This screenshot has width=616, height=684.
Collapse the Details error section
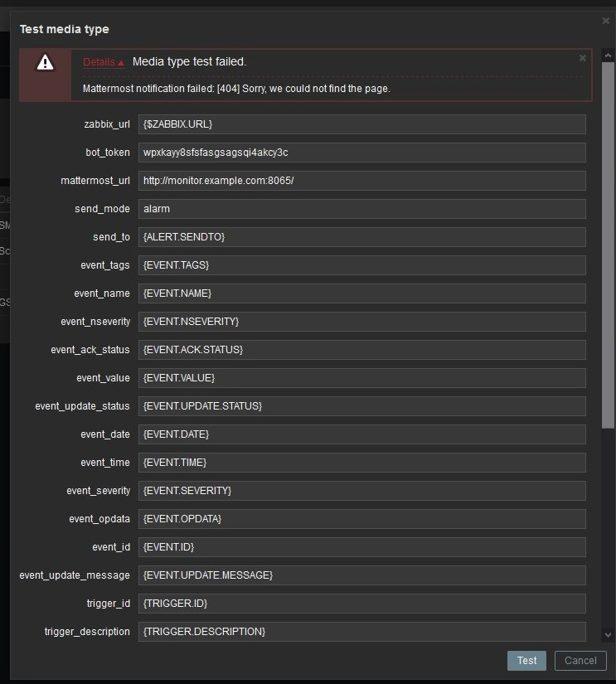[x=104, y=62]
